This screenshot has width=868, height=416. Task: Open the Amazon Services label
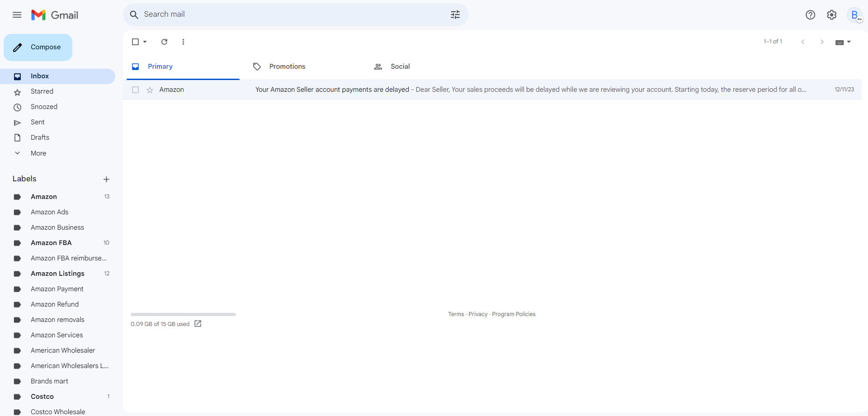(57, 335)
